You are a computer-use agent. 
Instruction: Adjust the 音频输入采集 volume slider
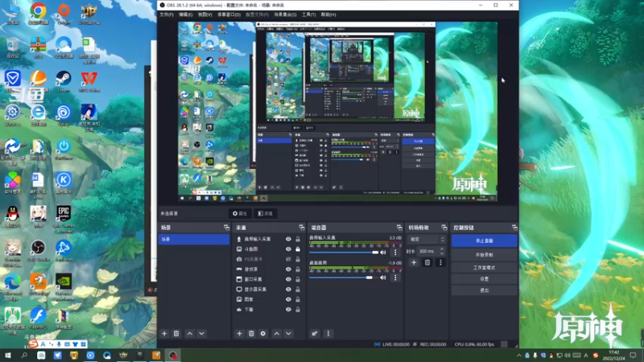tap(344, 253)
